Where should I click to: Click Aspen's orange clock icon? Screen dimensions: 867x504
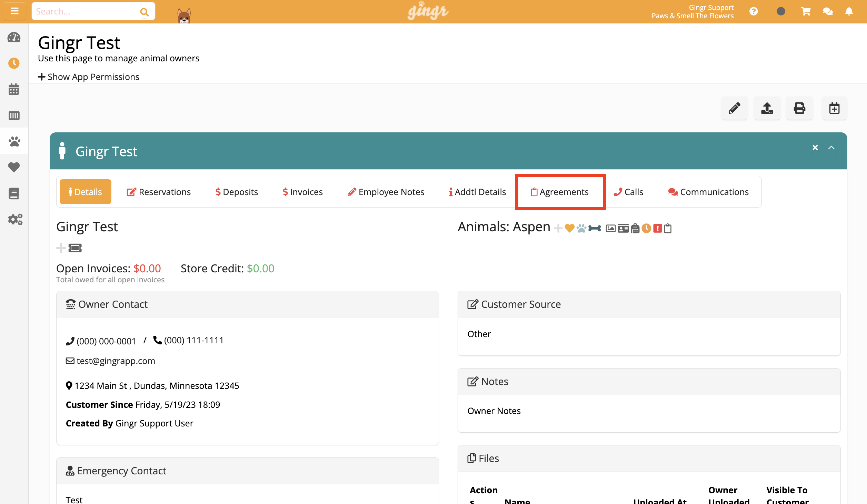646,228
